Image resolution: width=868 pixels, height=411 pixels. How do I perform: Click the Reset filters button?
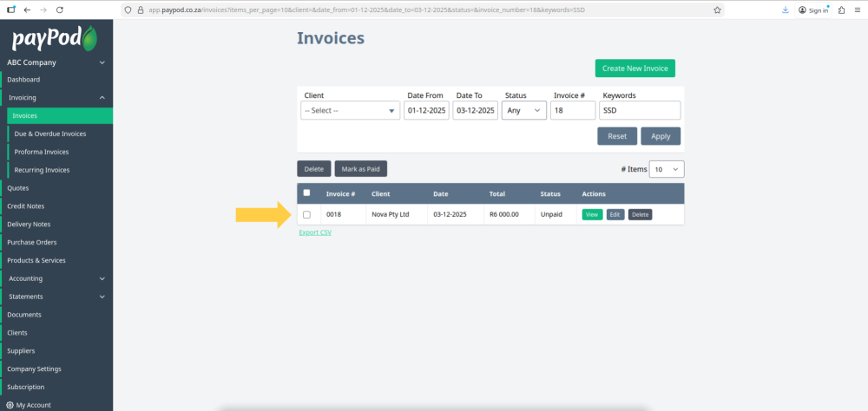click(617, 136)
